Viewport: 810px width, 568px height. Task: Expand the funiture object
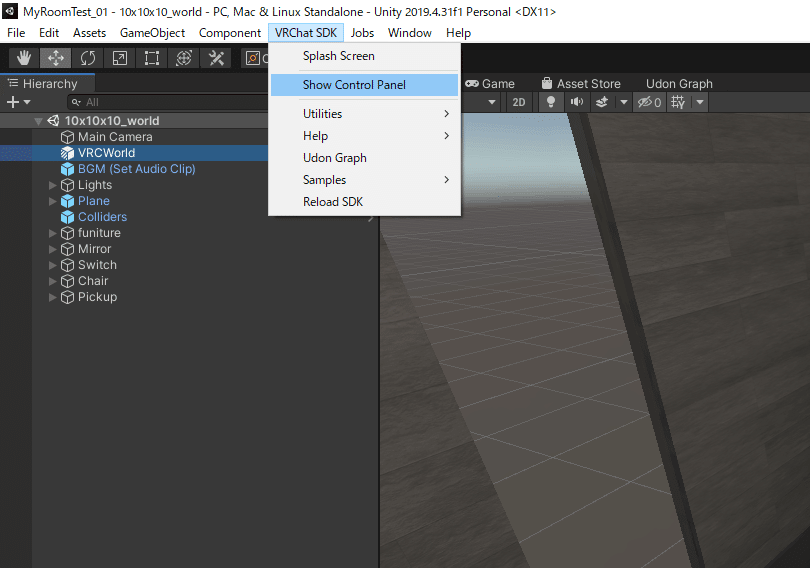pos(52,233)
